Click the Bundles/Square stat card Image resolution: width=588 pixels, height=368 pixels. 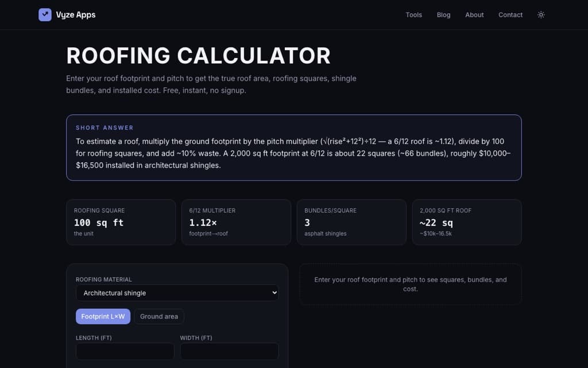351,223
